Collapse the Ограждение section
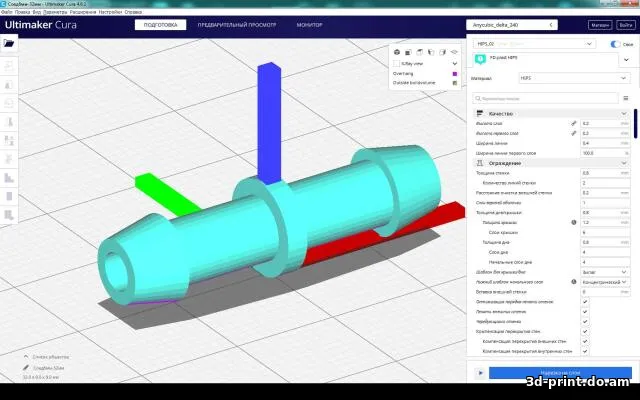Image resolution: width=640 pixels, height=400 pixels. pos(624,163)
